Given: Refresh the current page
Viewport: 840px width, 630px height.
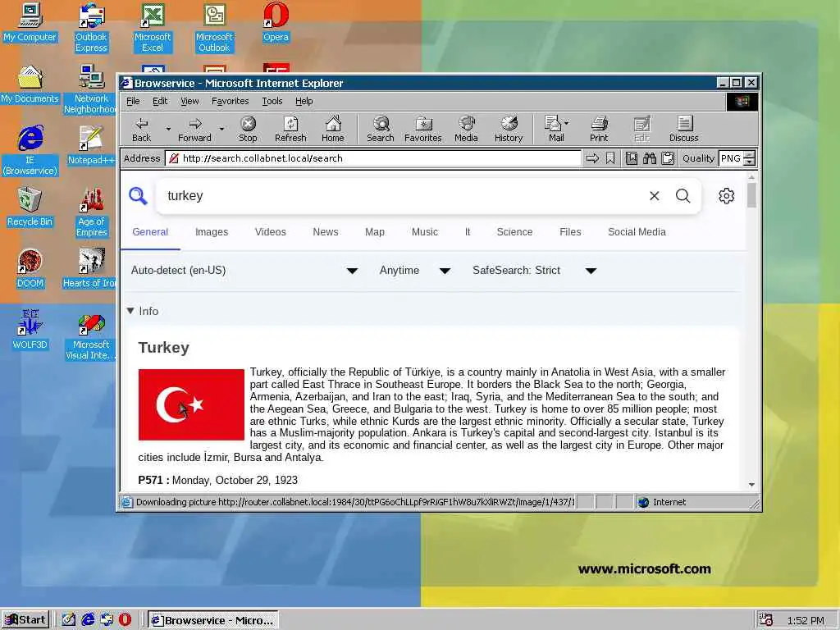Looking at the screenshot, I should [290, 130].
